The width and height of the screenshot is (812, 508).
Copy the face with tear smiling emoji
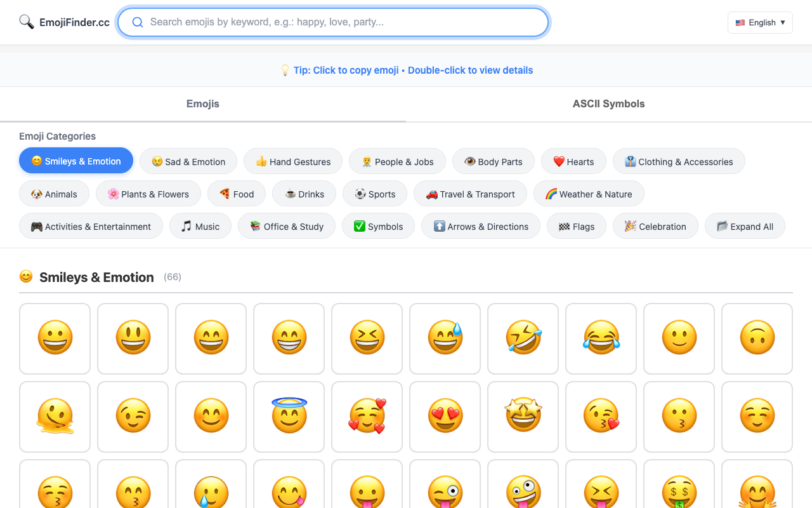tap(211, 484)
